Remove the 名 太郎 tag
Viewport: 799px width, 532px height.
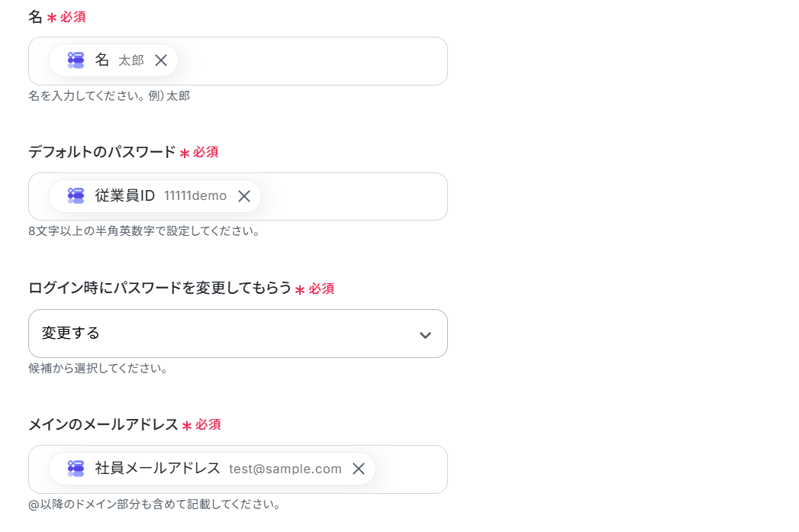[161, 60]
